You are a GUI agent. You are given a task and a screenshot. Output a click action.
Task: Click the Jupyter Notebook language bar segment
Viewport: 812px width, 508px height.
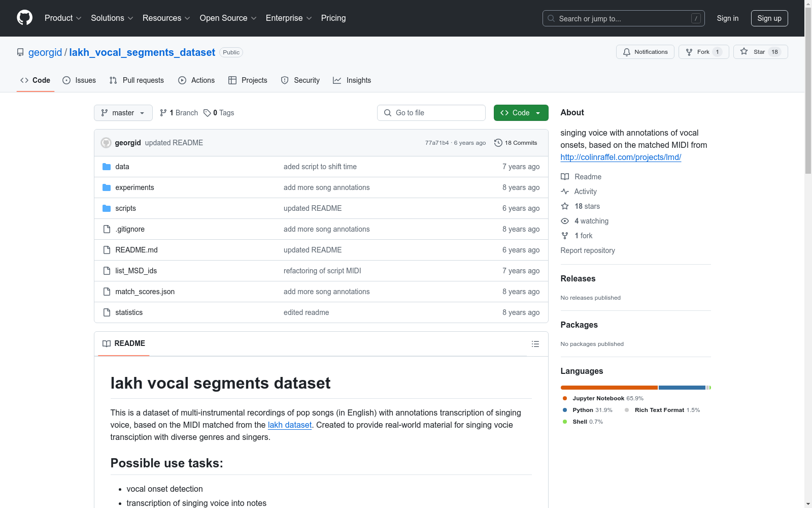[609, 388]
